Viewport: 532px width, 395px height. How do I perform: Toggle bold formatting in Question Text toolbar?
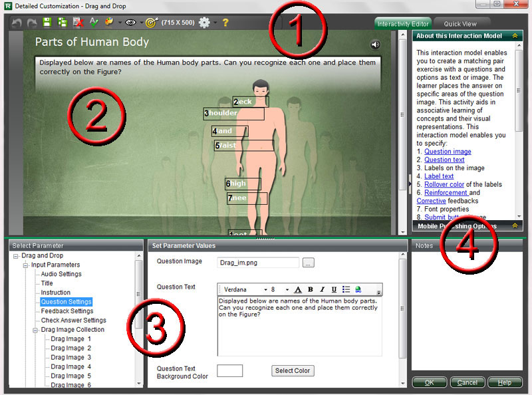(310, 289)
